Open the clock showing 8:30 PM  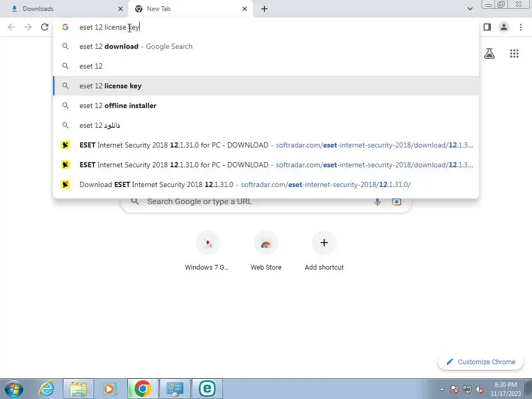(506, 389)
